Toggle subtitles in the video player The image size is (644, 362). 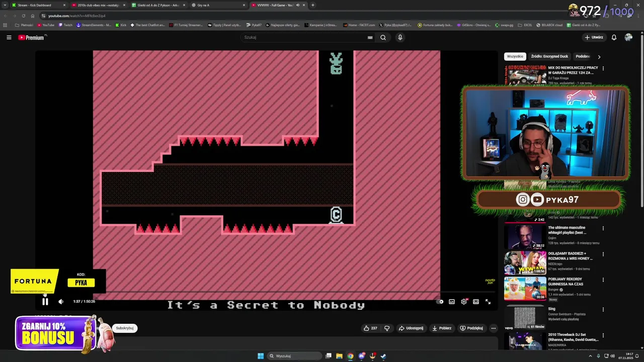[452, 302]
